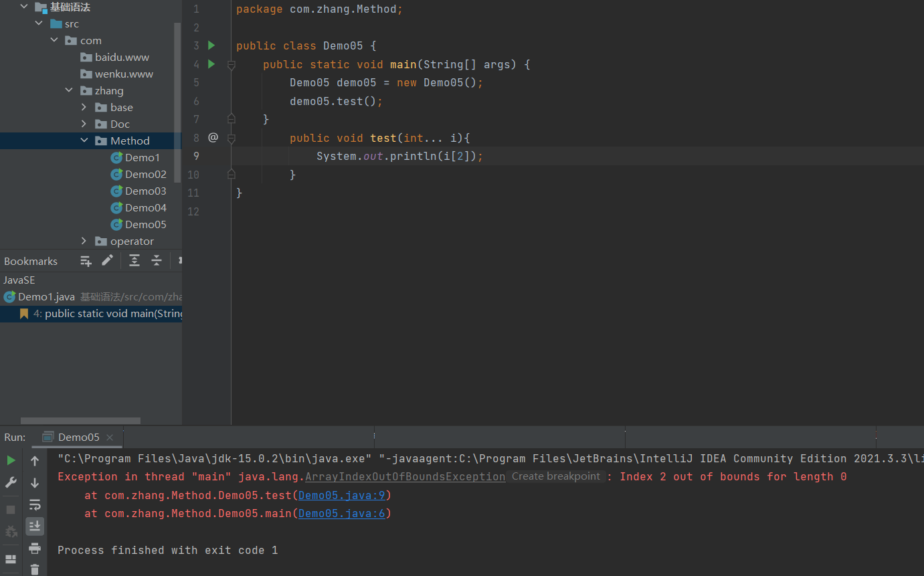Run the main method from line 4 gutter
924x576 pixels.
tap(211, 64)
